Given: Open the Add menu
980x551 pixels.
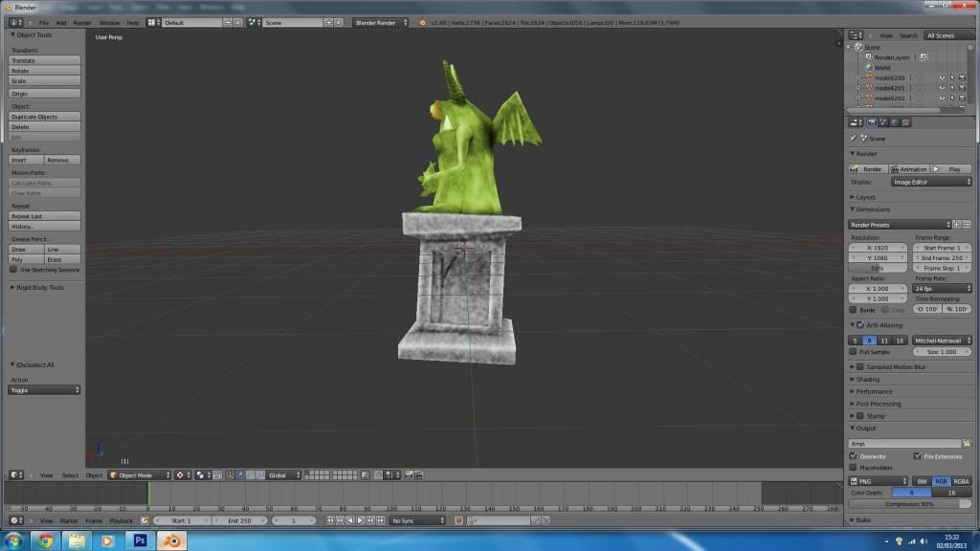Looking at the screenshot, I should coord(60,23).
